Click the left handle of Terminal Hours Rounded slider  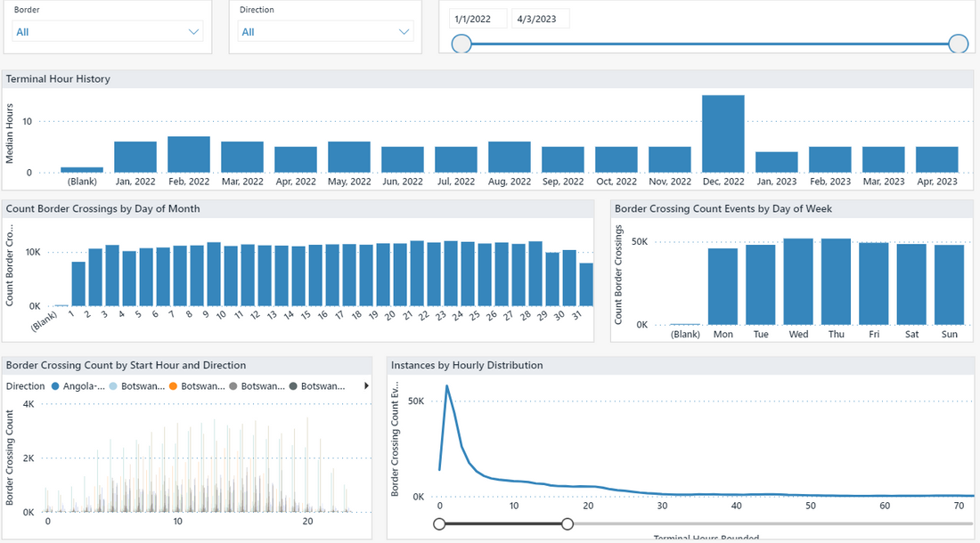[x=439, y=523]
